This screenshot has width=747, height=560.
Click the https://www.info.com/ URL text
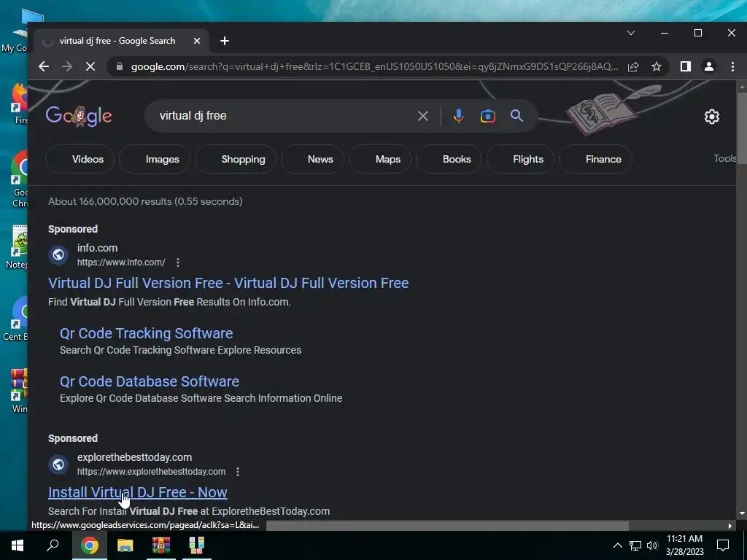click(x=121, y=262)
